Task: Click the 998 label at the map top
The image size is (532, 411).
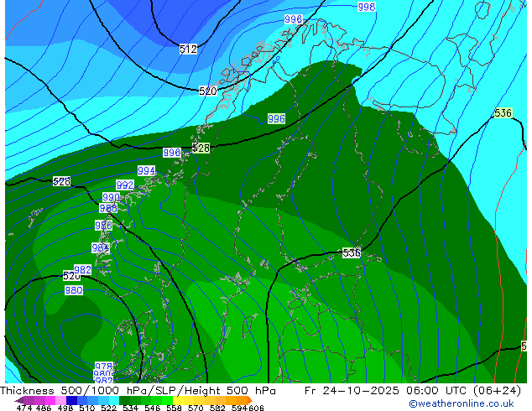Action: pyautogui.click(x=367, y=7)
